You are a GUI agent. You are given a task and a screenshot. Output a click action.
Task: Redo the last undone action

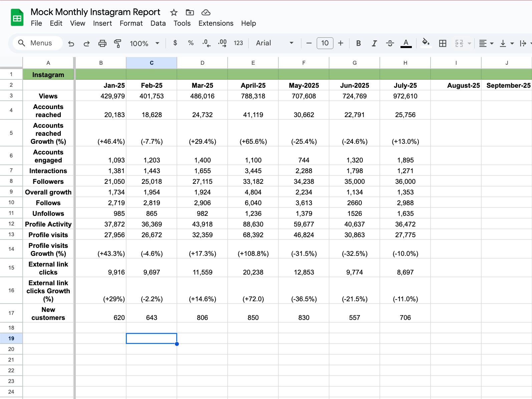(x=86, y=43)
